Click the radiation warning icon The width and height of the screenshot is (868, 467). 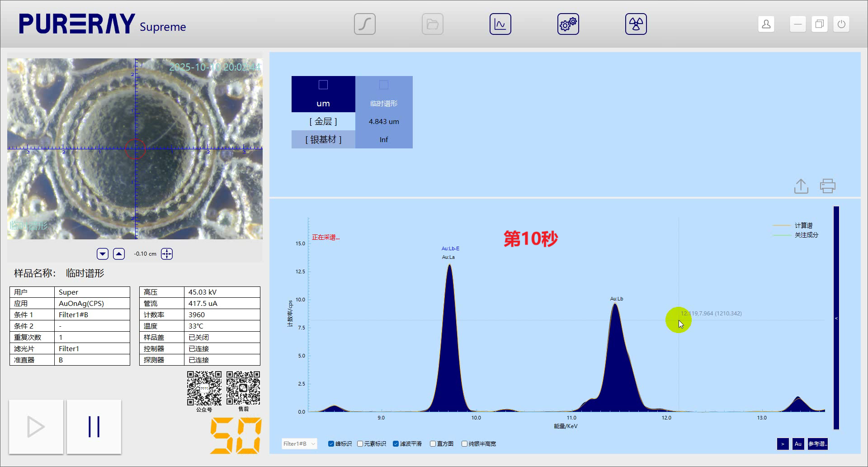coord(636,24)
